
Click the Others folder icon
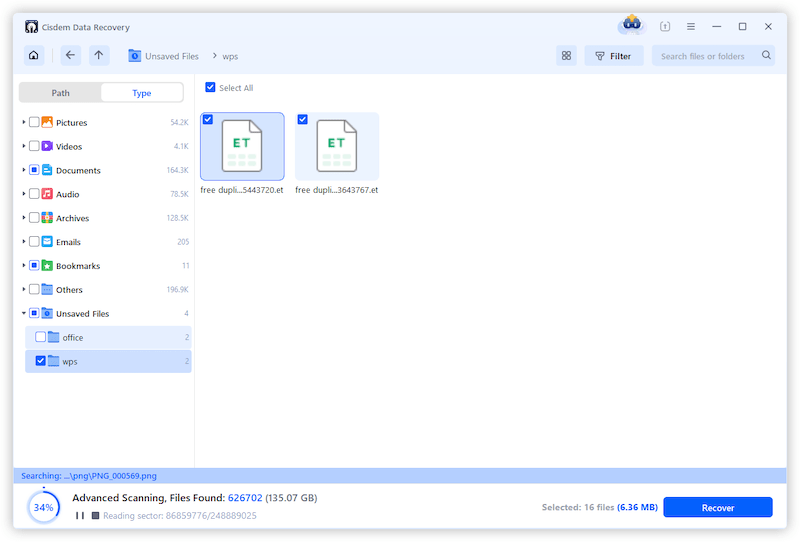click(47, 289)
